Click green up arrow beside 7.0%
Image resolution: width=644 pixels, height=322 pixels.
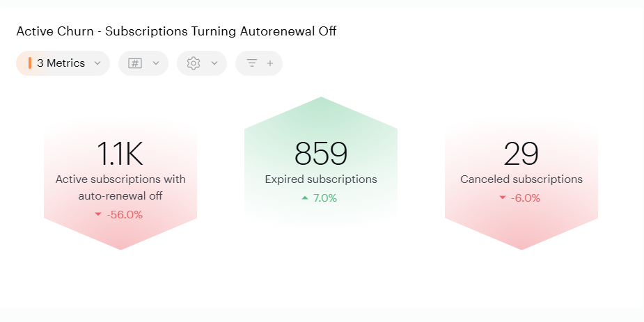click(304, 198)
